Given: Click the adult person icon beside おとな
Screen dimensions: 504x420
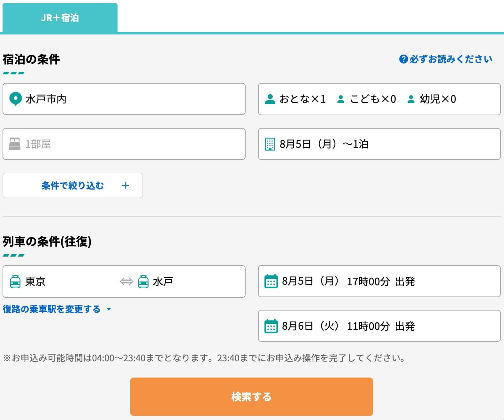Looking at the screenshot, I should coord(270,99).
